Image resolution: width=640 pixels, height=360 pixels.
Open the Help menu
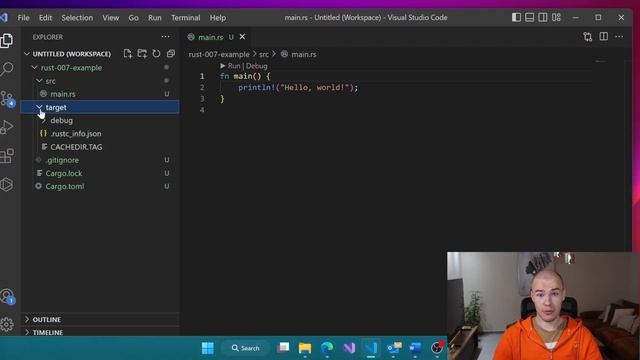[218, 18]
